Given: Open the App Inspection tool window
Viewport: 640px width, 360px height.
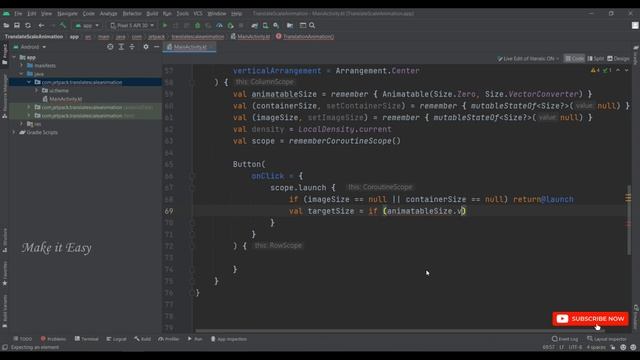Looking at the screenshot, I should 229,339.
